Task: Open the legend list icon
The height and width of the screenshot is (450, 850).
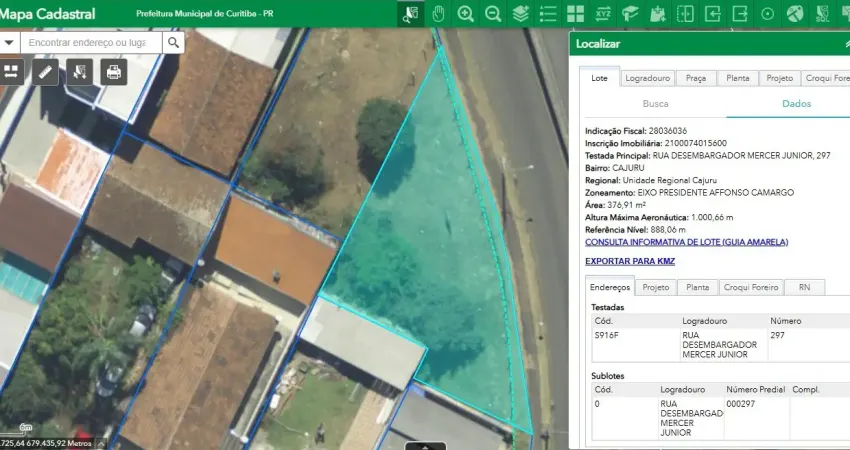Action: tap(547, 14)
